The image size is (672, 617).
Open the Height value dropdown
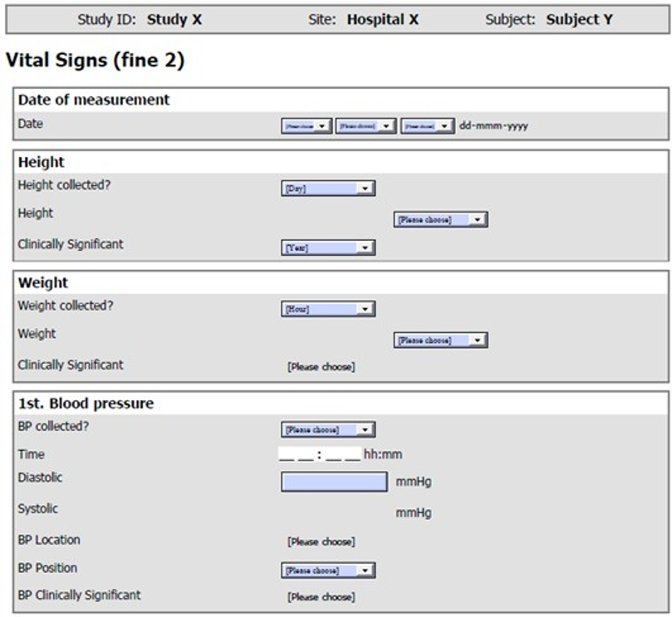(x=440, y=220)
